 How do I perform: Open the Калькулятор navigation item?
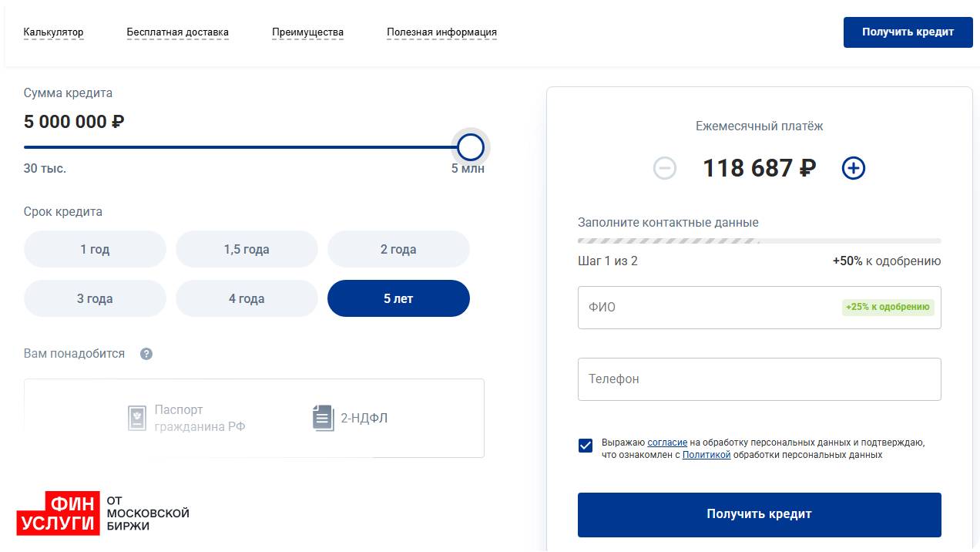coord(54,32)
